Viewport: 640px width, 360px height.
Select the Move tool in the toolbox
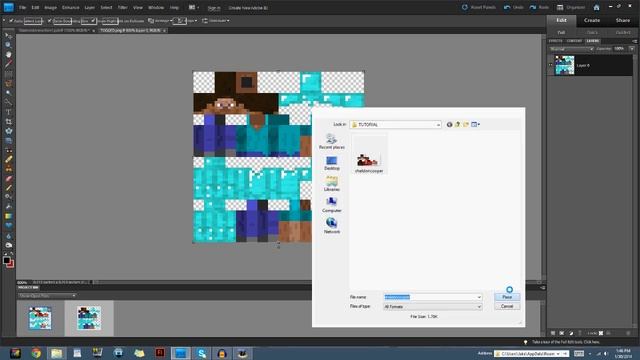coord(8,36)
